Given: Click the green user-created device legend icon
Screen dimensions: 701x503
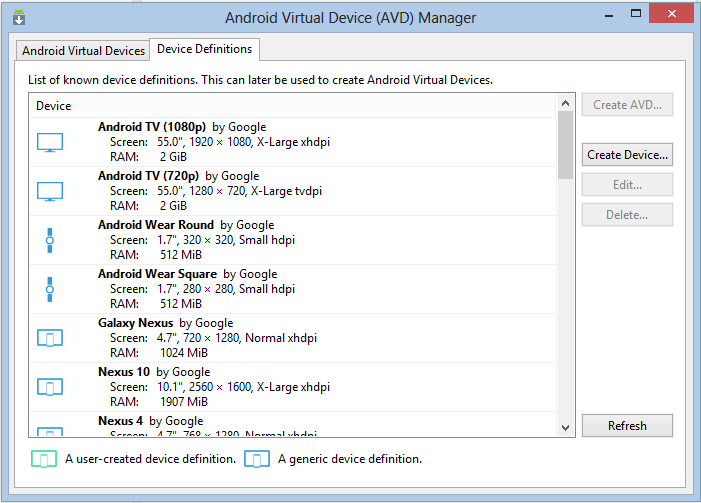Looking at the screenshot, I should pyautogui.click(x=44, y=459).
